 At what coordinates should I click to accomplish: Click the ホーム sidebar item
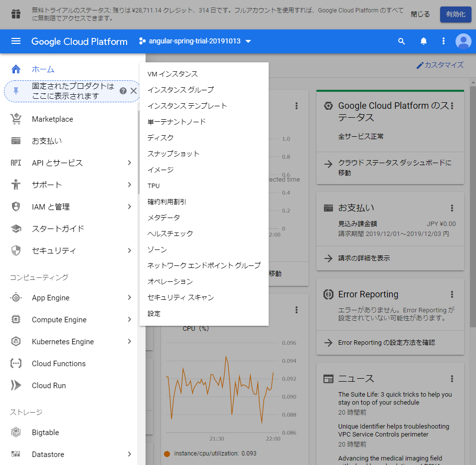point(69,69)
